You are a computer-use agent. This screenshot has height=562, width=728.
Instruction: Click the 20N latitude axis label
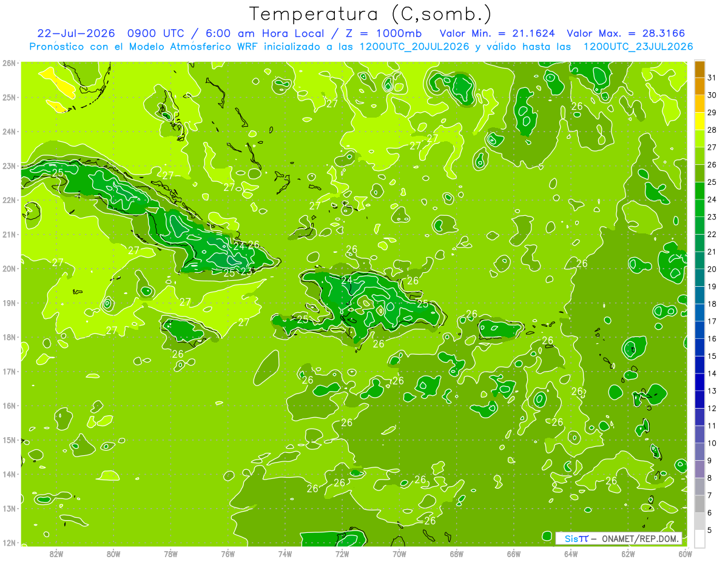click(x=9, y=268)
